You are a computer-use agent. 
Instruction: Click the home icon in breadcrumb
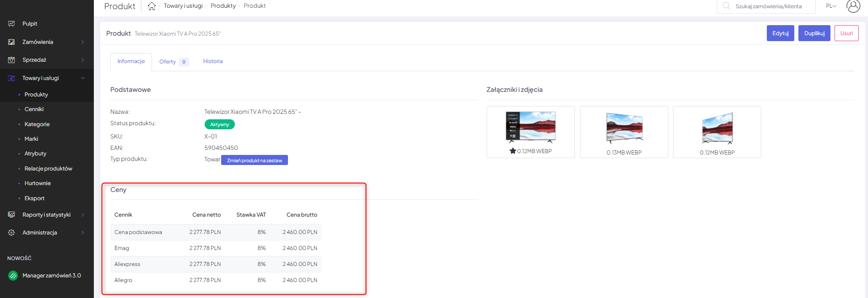[x=152, y=6]
